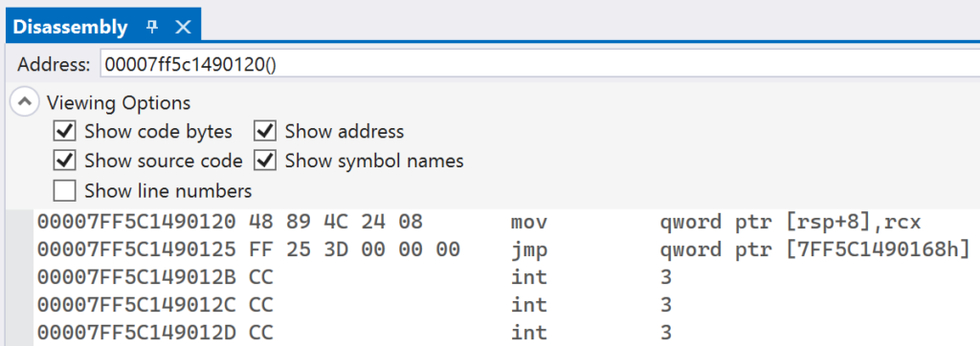Disable Show source code
Screen dimensions: 980x346
pyautogui.click(x=64, y=162)
